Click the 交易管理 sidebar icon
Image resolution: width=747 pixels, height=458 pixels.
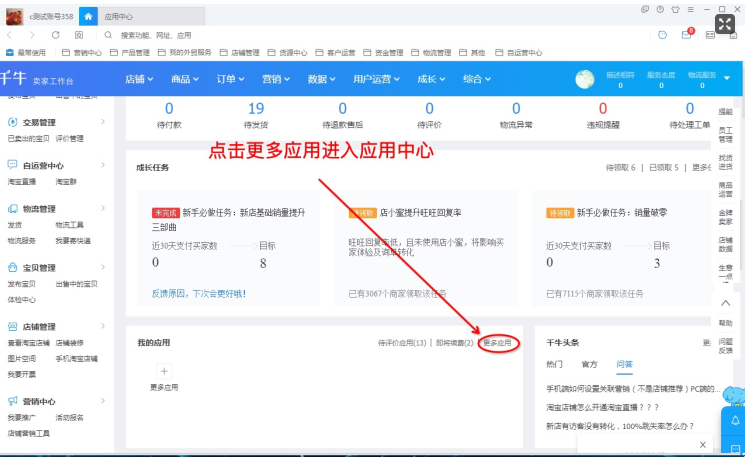coord(13,122)
